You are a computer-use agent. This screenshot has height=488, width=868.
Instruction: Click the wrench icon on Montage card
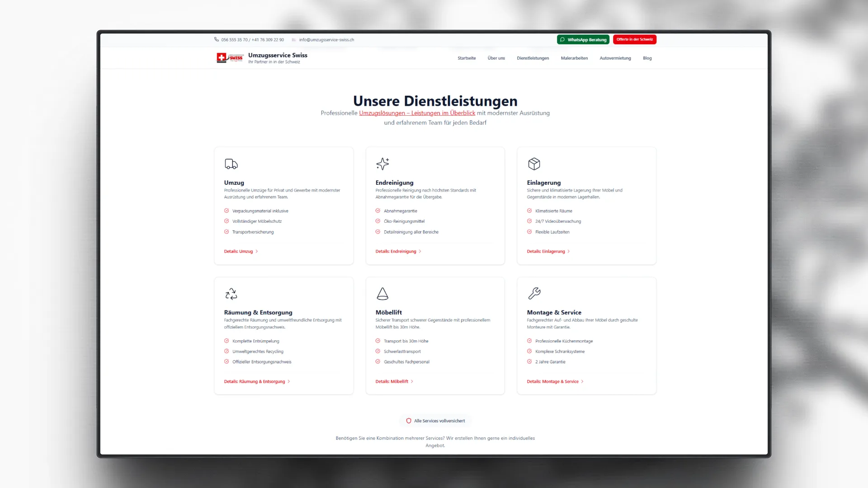click(x=534, y=294)
